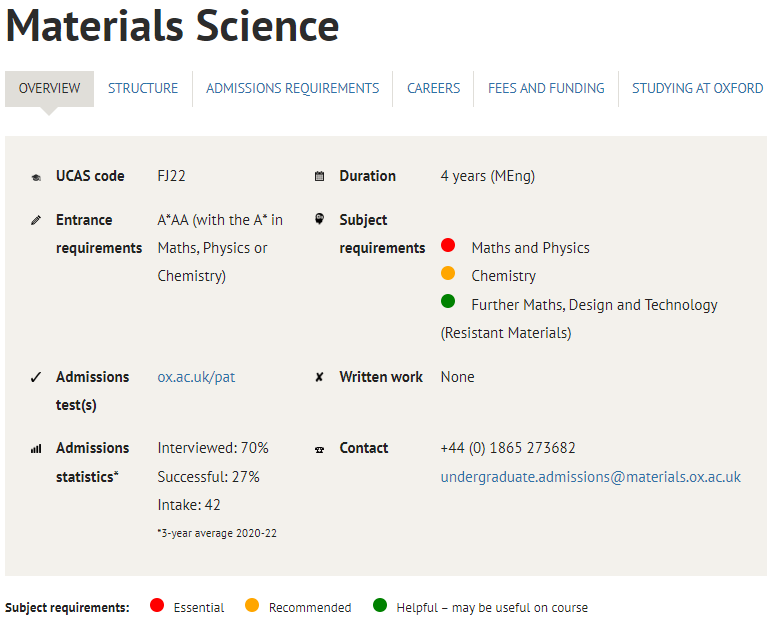Click the Materials Science page heading
The width and height of the screenshot is (773, 624).
[x=172, y=27]
